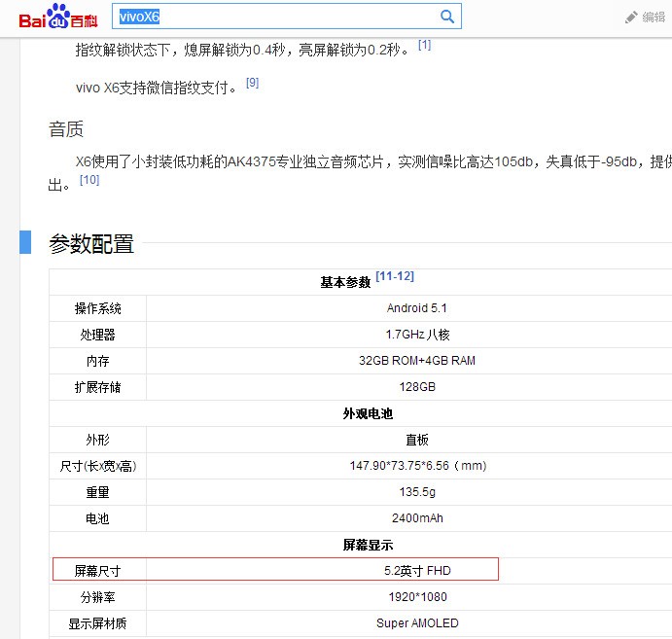Click the 参数配置 section heading
The height and width of the screenshot is (639, 672).
click(91, 243)
